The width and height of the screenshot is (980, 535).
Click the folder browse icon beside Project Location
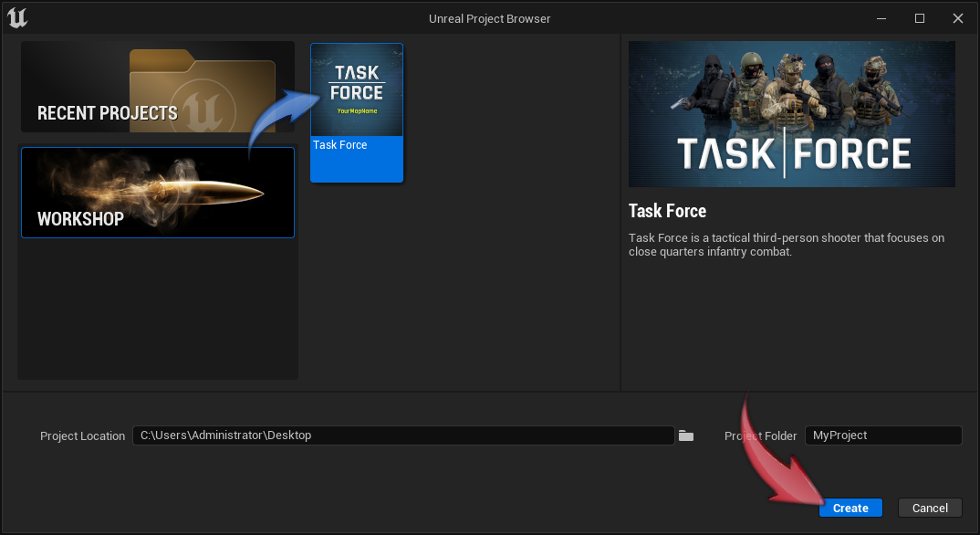[x=686, y=435]
